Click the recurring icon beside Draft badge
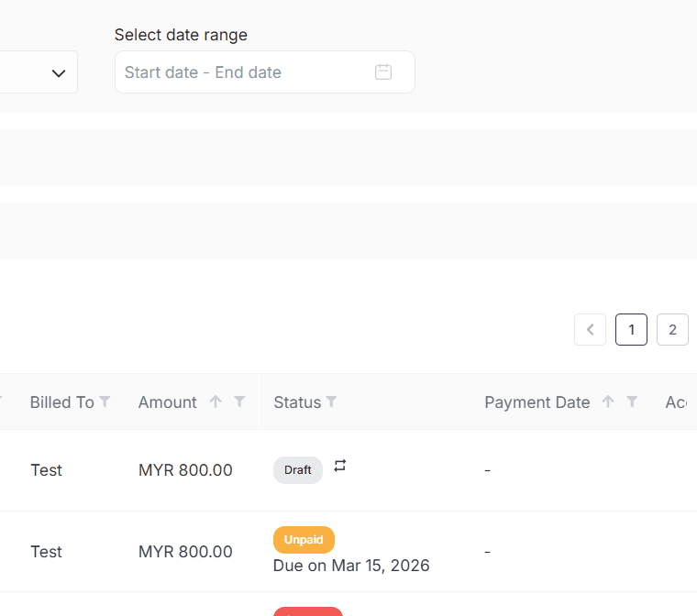697x616 pixels. coord(340,466)
